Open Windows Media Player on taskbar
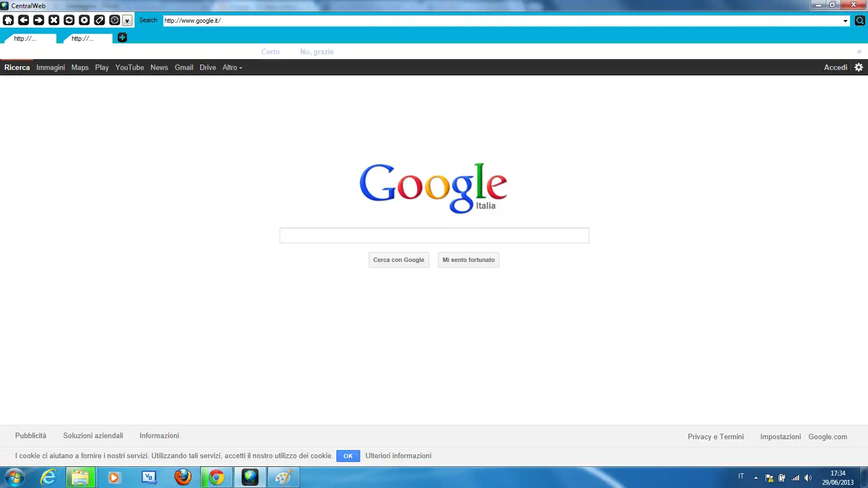 (x=114, y=478)
